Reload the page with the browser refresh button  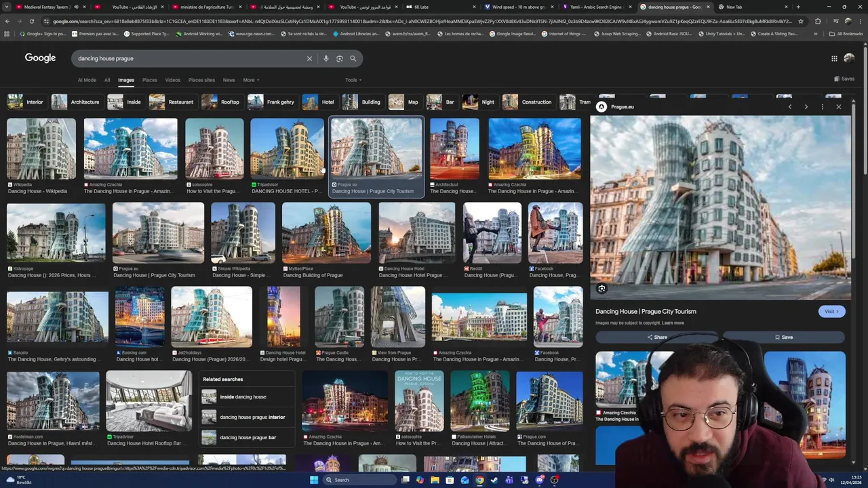pyautogui.click(x=31, y=21)
